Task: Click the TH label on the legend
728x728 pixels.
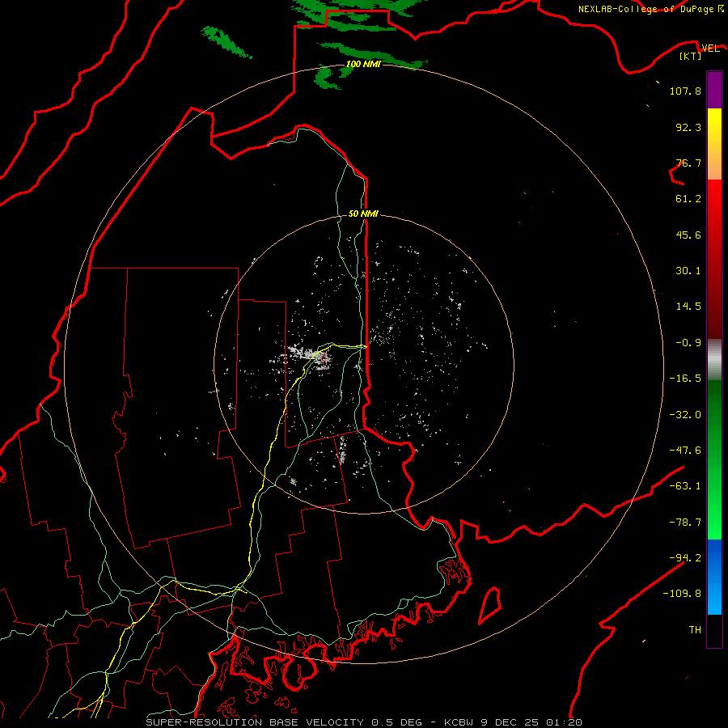Action: pyautogui.click(x=695, y=630)
